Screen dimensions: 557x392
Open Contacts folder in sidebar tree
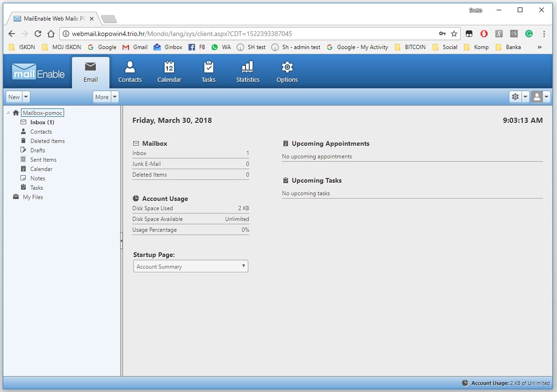coord(41,132)
